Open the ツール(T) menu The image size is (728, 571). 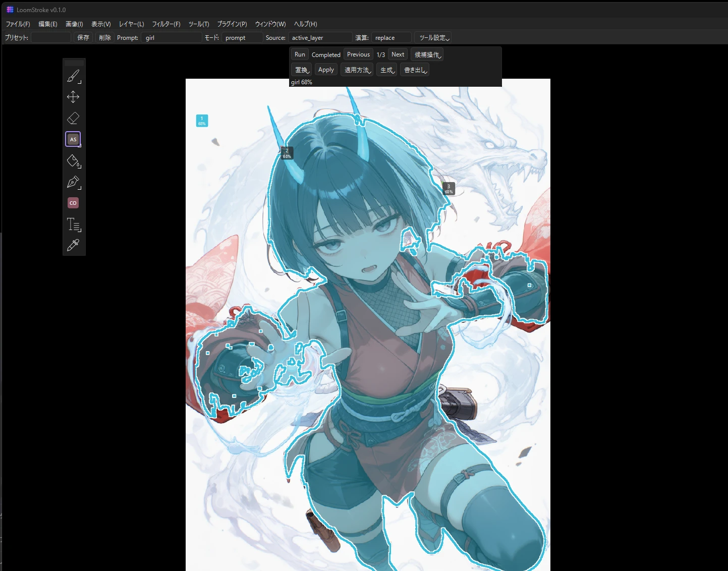pos(199,24)
